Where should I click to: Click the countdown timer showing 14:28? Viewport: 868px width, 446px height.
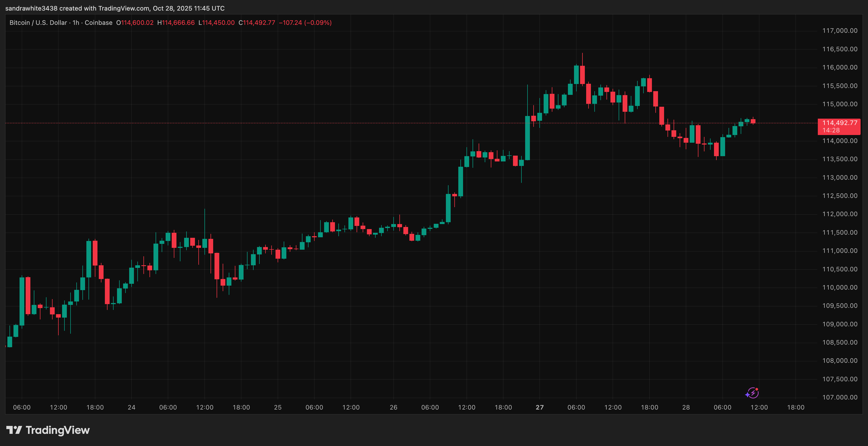click(x=831, y=131)
